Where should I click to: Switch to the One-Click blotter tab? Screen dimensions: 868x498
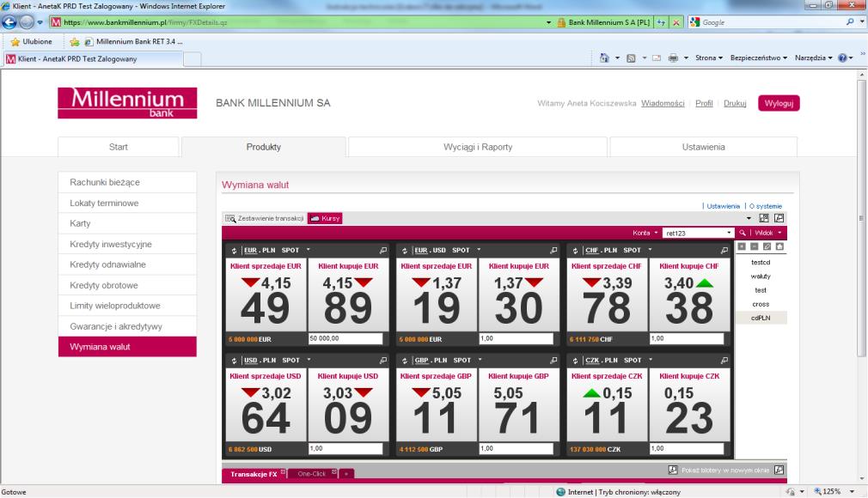(x=313, y=474)
